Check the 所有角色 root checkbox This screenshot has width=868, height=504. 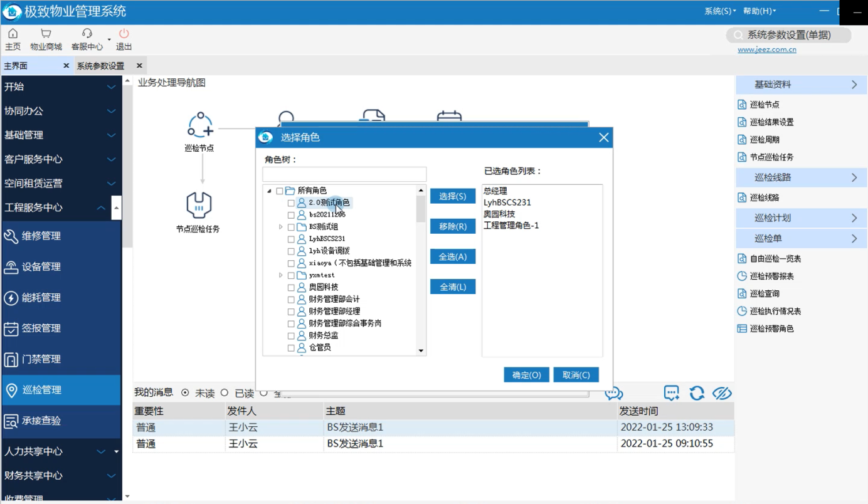point(280,191)
